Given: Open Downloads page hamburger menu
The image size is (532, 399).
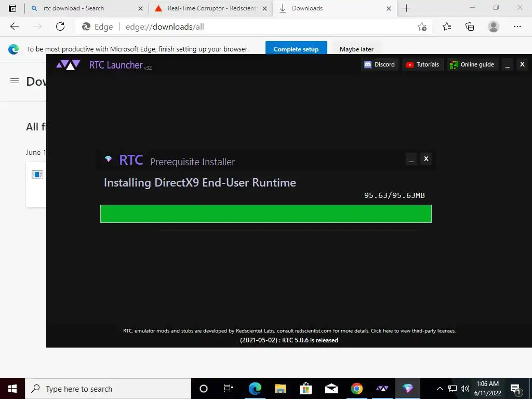Looking at the screenshot, I should tap(15, 81).
